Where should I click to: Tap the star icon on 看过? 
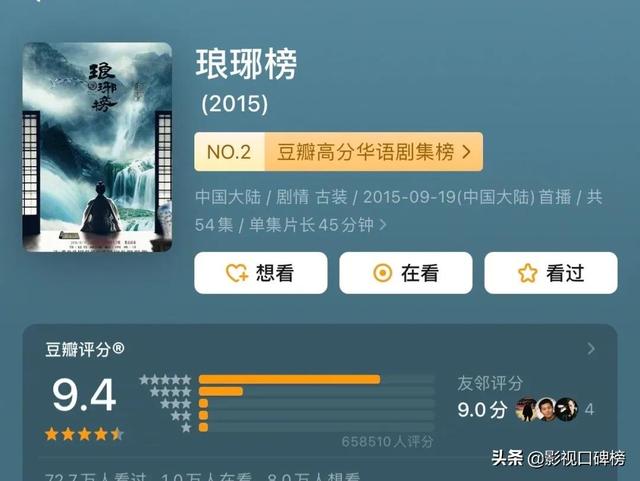click(527, 273)
